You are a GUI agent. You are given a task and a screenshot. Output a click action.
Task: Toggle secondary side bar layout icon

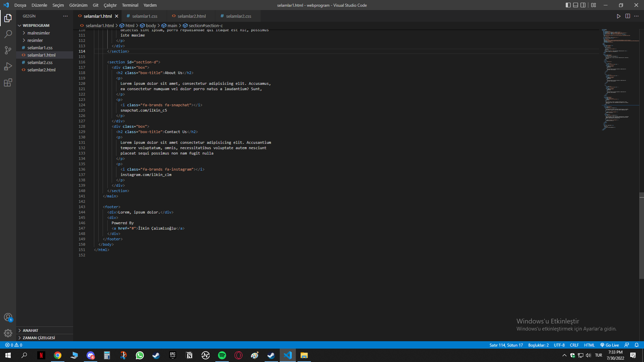(x=583, y=5)
